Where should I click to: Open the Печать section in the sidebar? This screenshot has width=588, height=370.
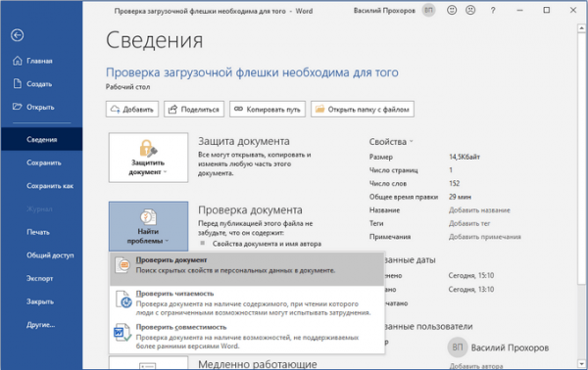click(x=41, y=232)
